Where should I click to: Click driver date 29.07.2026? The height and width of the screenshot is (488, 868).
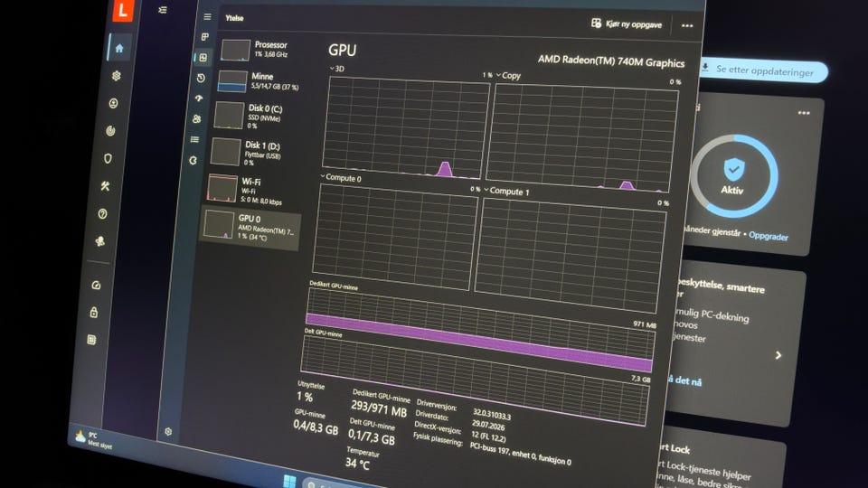tap(487, 425)
